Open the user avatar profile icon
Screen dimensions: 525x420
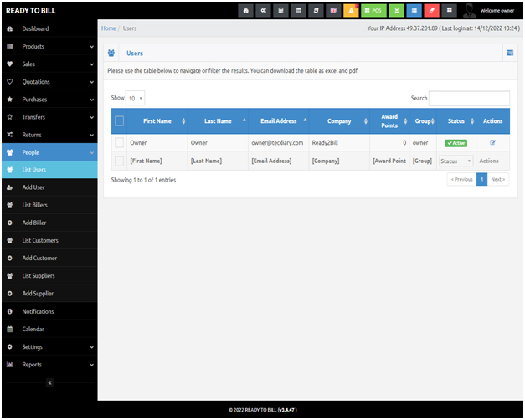[470, 11]
